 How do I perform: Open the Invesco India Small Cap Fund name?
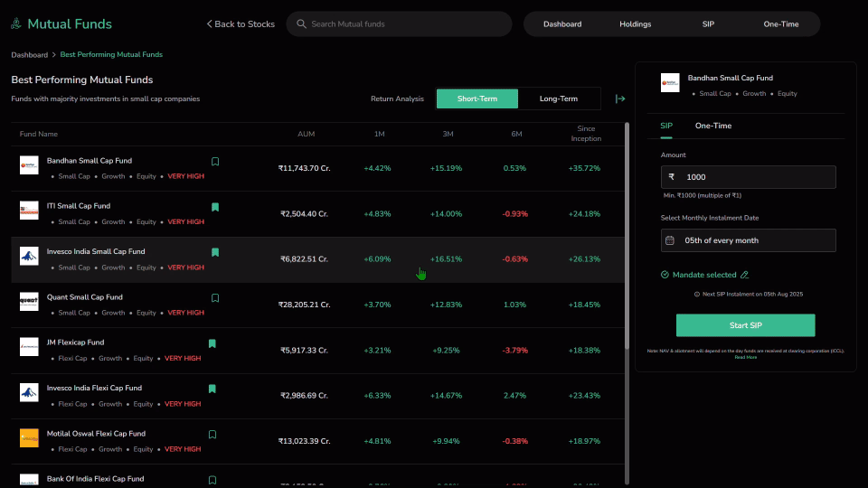[x=96, y=252]
